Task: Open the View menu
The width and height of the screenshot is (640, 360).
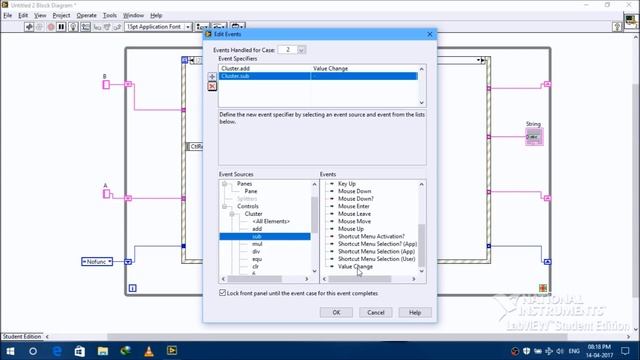Action: [40, 16]
